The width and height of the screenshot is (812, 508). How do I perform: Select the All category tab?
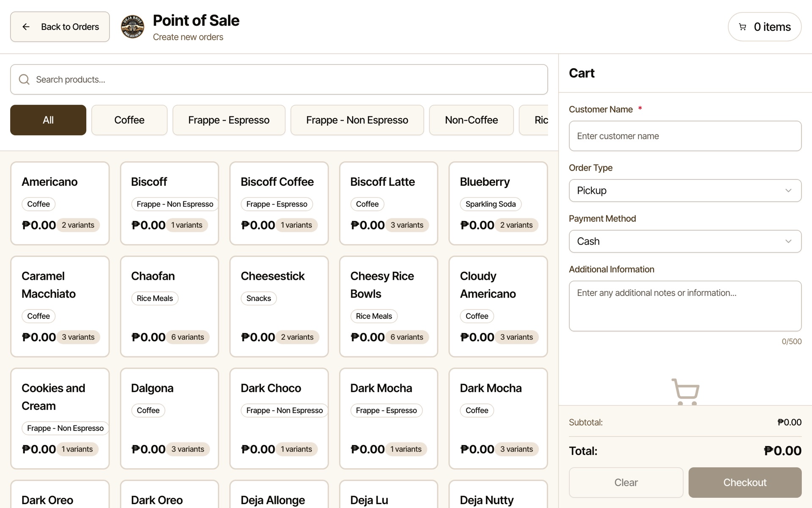(x=48, y=120)
